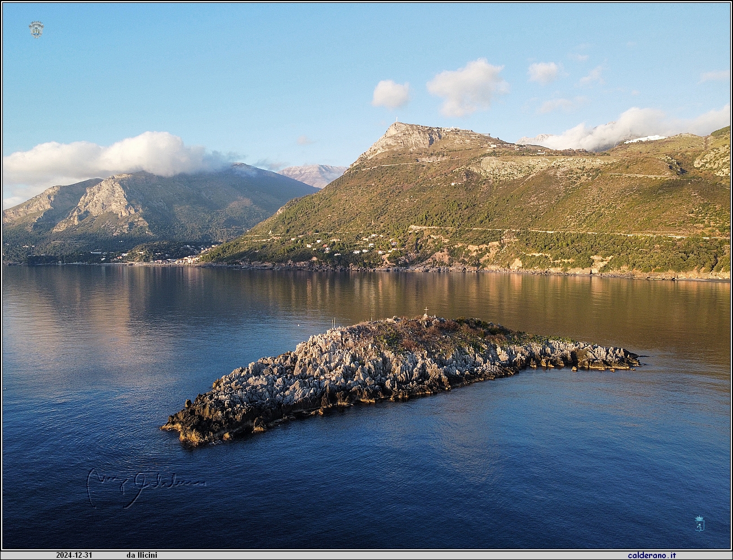Click the small blue crest emblem at bottom-right
Screen dimensions: 733x560
click(x=700, y=523)
